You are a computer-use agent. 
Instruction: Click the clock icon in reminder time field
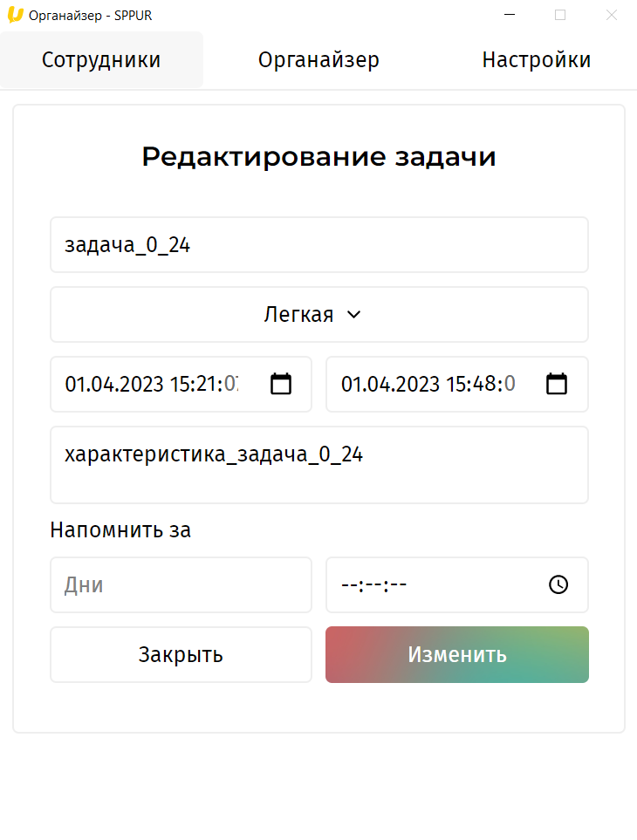(558, 584)
